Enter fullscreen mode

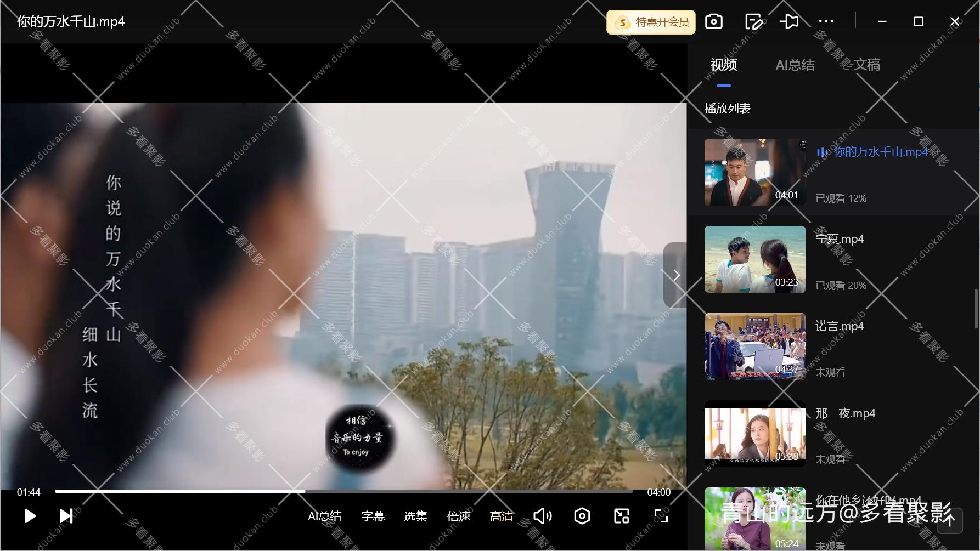(661, 516)
